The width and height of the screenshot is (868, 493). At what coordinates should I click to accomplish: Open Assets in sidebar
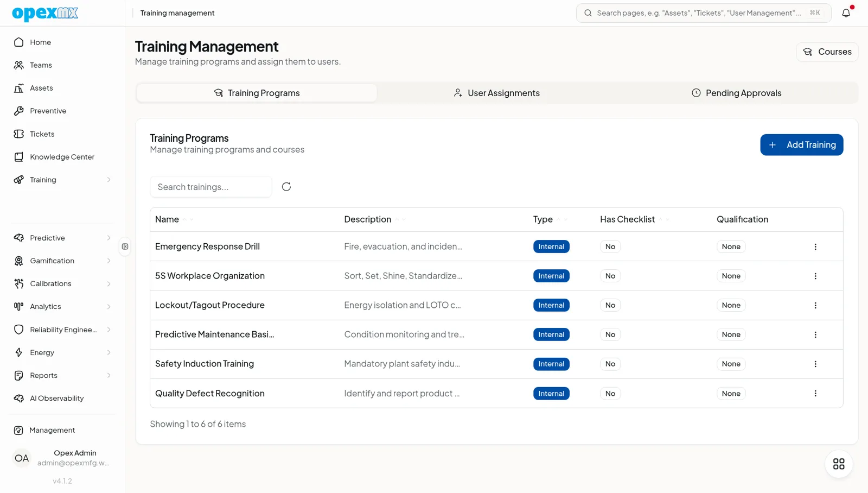tap(62, 88)
